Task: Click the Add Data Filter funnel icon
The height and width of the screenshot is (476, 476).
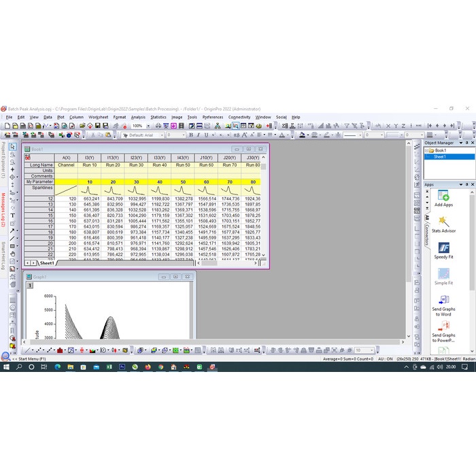Action: (x=346, y=126)
